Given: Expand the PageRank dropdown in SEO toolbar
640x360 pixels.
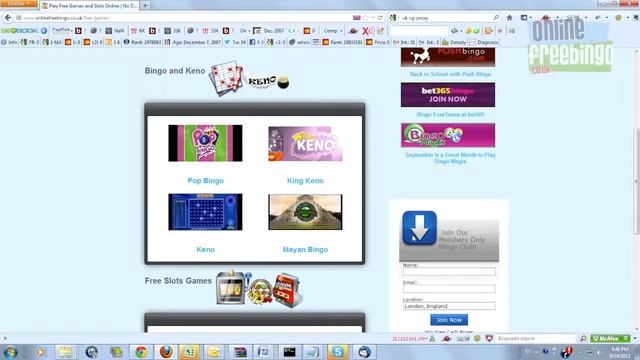Looking at the screenshot, I should click(62, 31).
